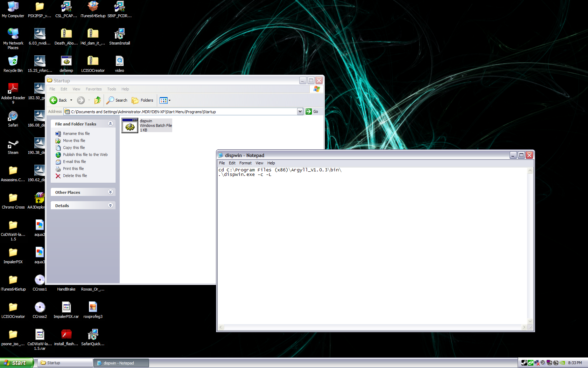
Task: Click the Start button on taskbar
Action: 17,363
